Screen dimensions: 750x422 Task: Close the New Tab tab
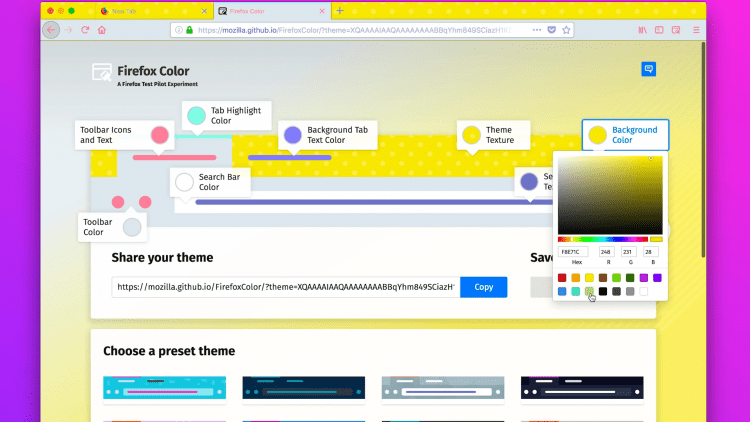pyautogui.click(x=204, y=11)
